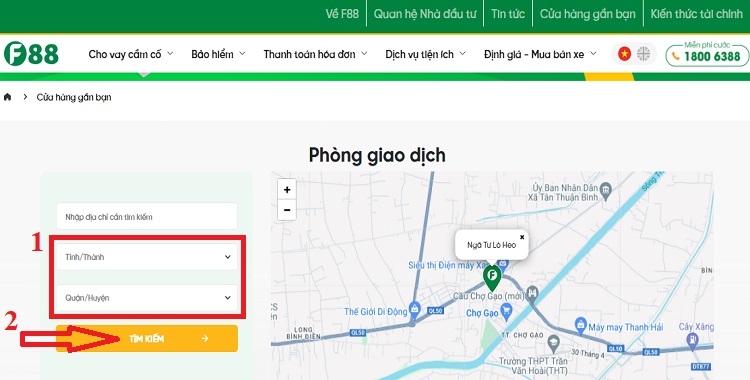
Task: Open Cửa hàng gần bạn top link
Action: coord(587,14)
